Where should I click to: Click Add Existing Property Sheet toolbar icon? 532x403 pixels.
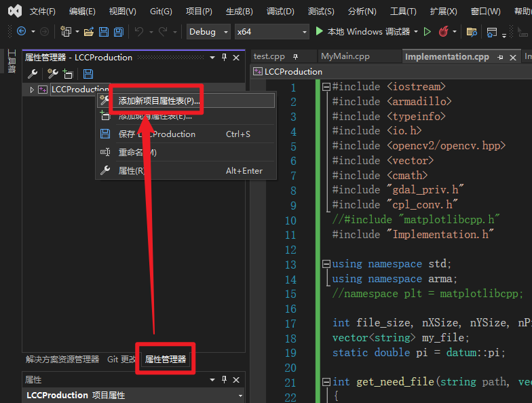(x=68, y=73)
